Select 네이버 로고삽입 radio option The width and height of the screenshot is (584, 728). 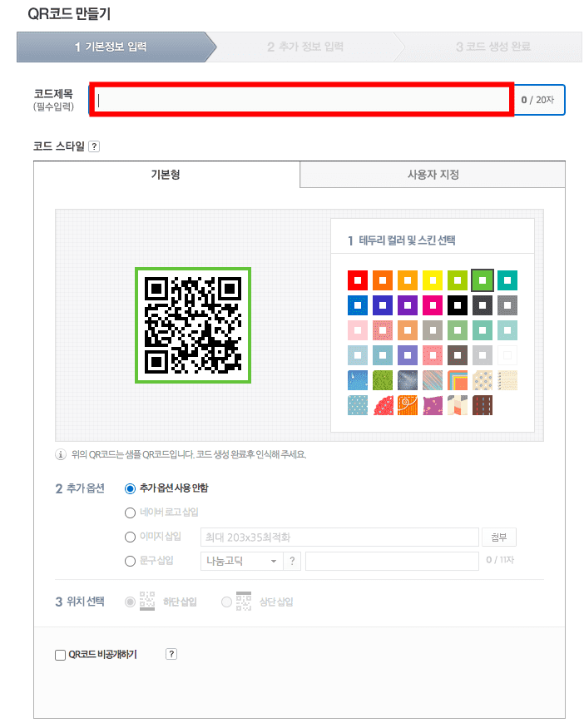130,513
